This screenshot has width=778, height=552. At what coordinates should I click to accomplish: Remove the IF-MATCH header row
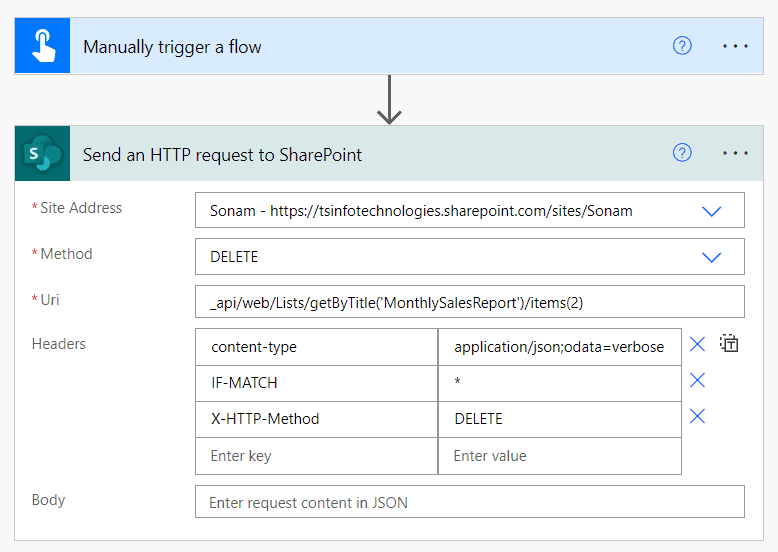697,380
